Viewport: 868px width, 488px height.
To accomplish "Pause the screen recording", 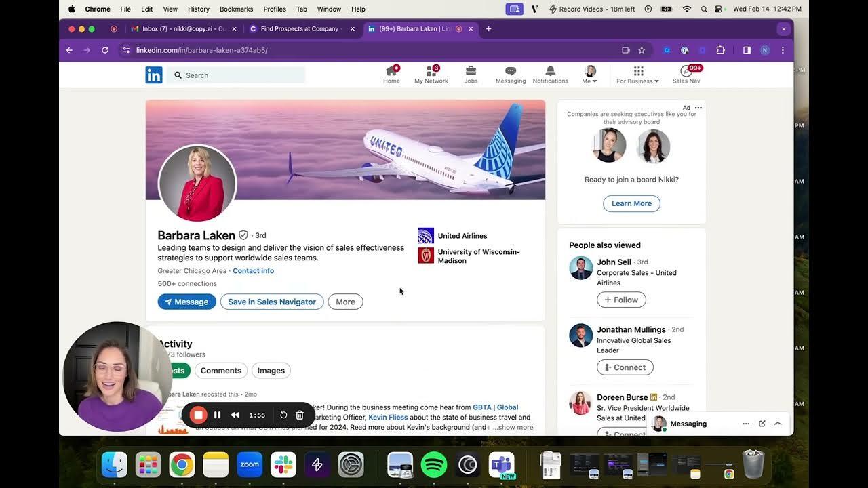I will click(217, 415).
